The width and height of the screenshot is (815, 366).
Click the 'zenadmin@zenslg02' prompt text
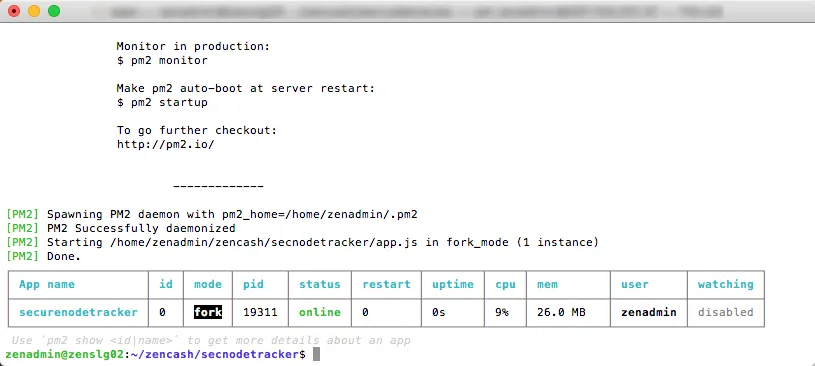point(65,355)
